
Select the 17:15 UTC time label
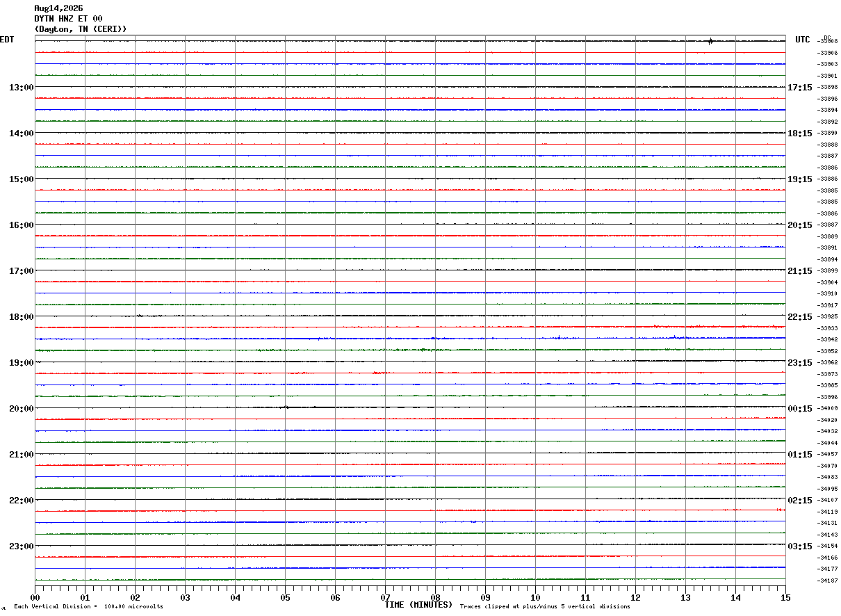pos(799,88)
